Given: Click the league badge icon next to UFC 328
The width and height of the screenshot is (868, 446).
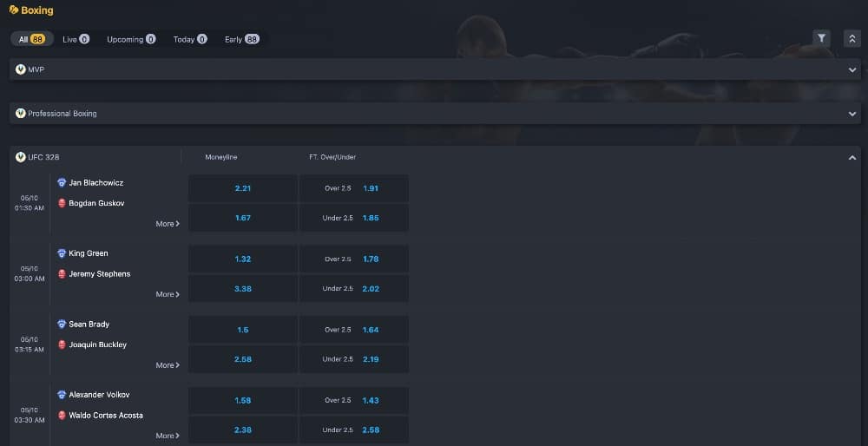Looking at the screenshot, I should coord(21,157).
